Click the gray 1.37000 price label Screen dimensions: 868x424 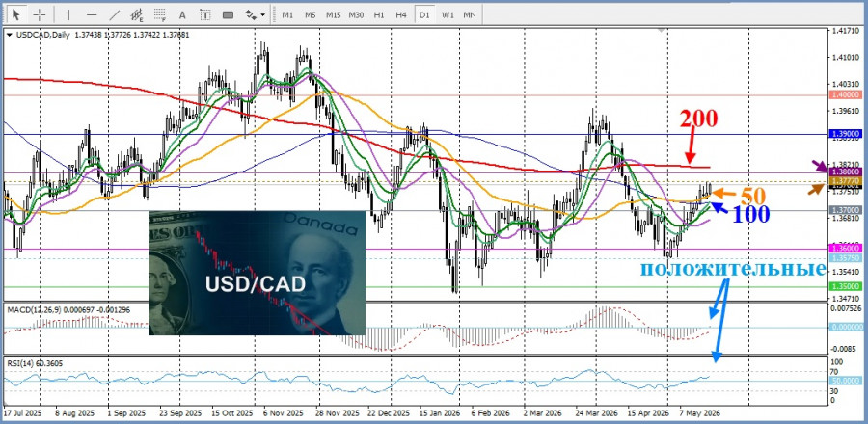[x=846, y=211]
